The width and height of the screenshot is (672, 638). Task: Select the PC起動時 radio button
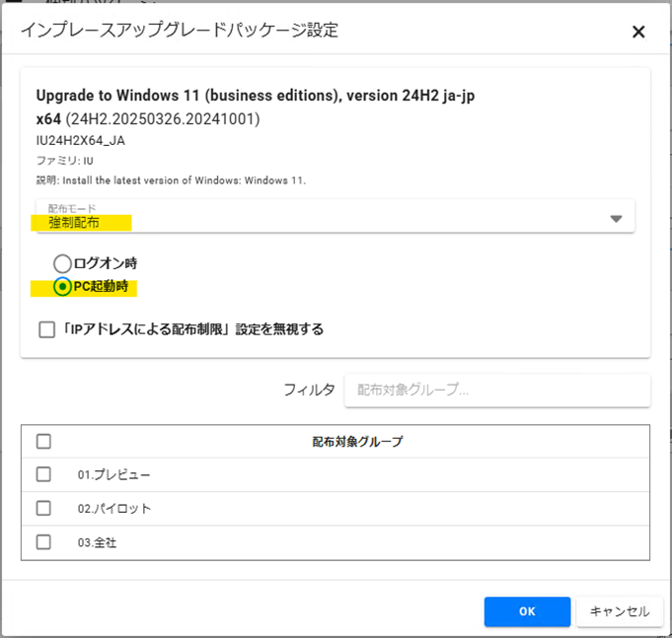tap(62, 287)
